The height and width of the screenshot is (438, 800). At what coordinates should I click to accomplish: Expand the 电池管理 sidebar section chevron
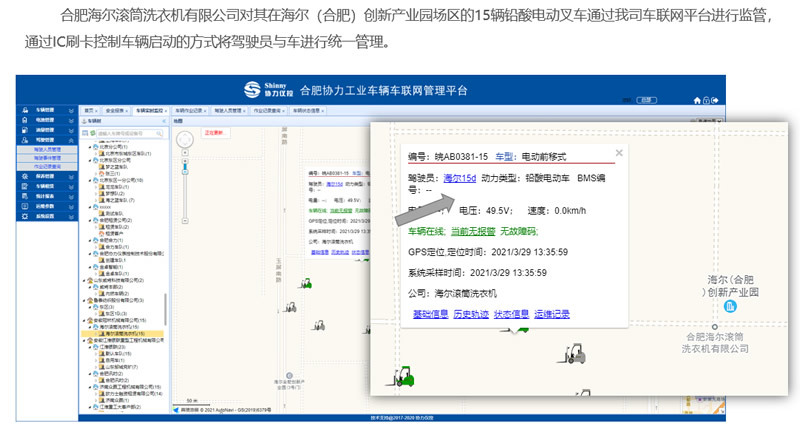(71, 120)
